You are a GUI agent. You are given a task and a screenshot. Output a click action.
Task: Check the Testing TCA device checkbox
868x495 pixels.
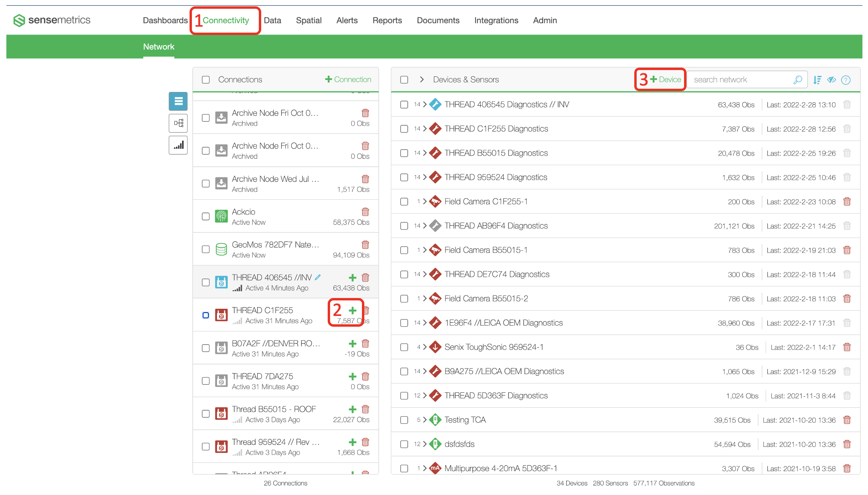[404, 420]
